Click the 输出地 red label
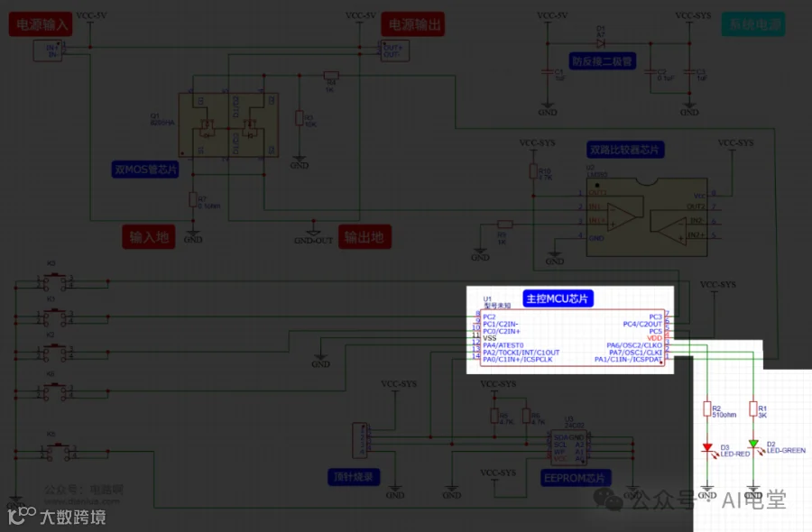The height and width of the screenshot is (532, 812). click(x=364, y=237)
